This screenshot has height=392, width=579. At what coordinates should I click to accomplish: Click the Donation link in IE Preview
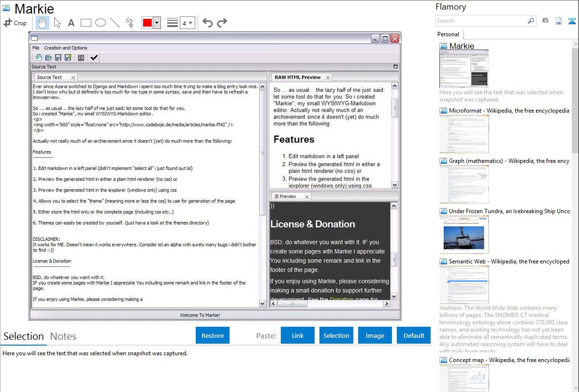pos(342,299)
